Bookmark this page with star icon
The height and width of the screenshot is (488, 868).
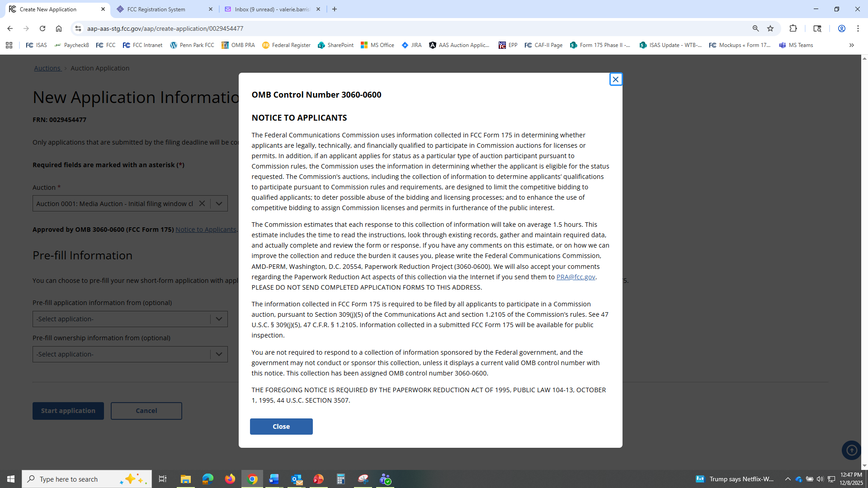[x=770, y=28]
